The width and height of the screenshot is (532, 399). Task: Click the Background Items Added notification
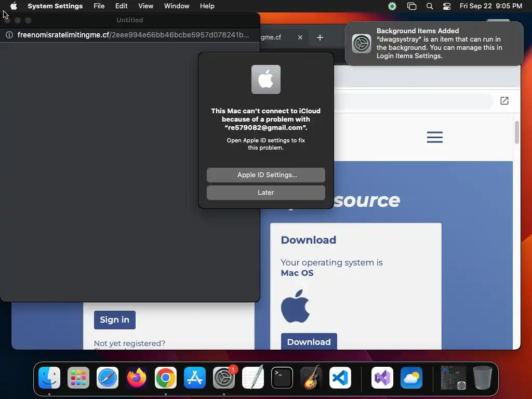434,44
